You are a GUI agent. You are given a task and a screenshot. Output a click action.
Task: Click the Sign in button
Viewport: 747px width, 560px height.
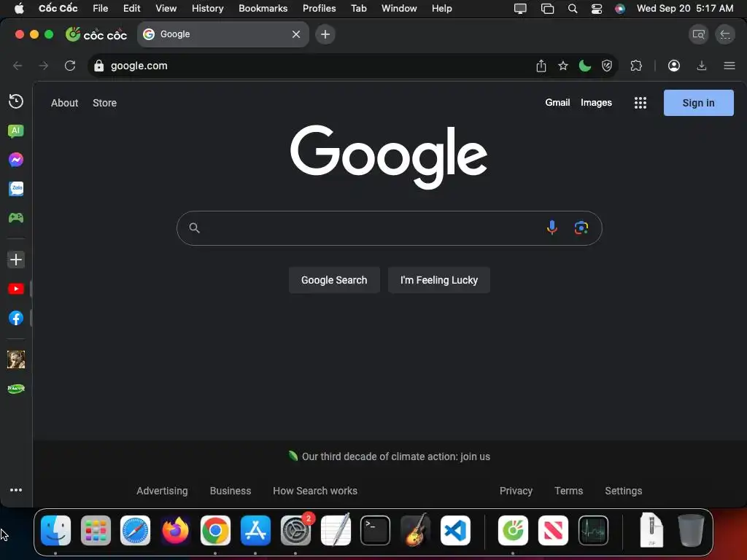[x=698, y=103]
